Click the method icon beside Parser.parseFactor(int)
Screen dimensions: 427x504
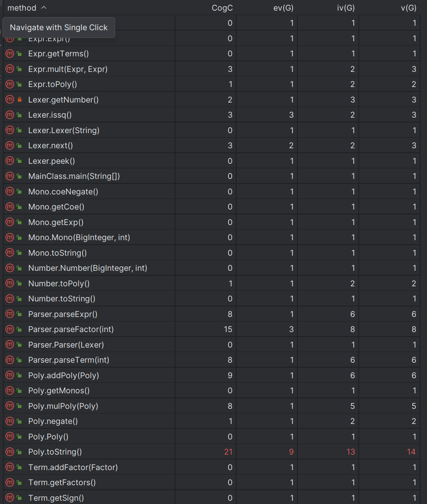click(10, 329)
